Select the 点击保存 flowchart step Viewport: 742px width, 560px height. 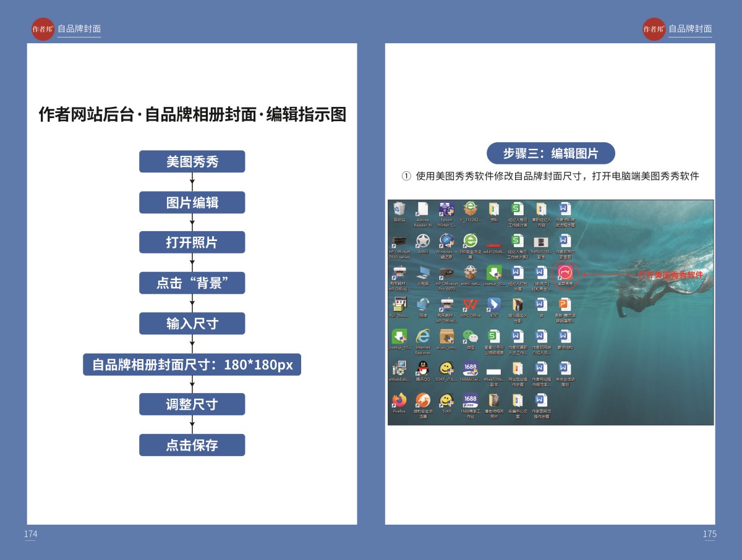click(x=192, y=445)
